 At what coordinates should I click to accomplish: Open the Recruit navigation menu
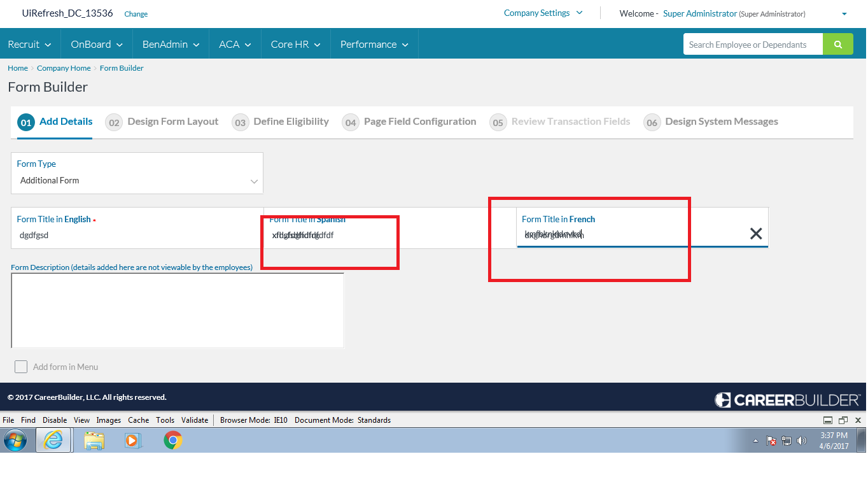(x=29, y=45)
